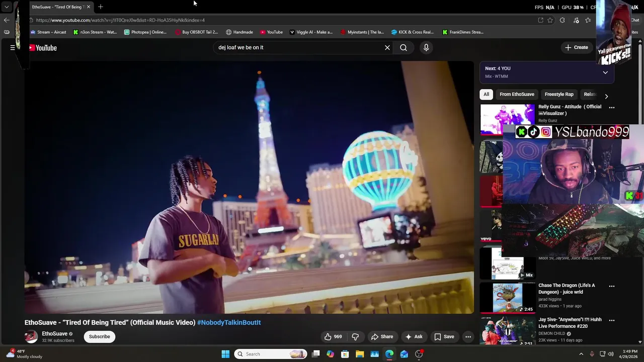Viewport: 644px width, 362px height.
Task: Go to the YouTube home logo
Action: 43,48
